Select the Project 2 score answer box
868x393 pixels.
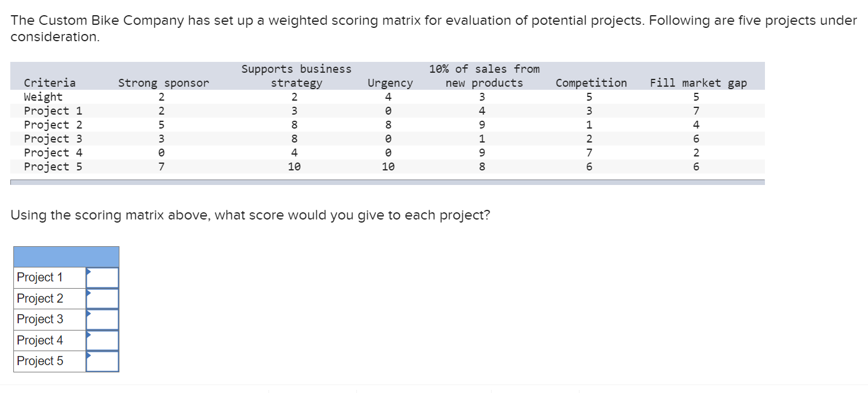tap(102, 298)
